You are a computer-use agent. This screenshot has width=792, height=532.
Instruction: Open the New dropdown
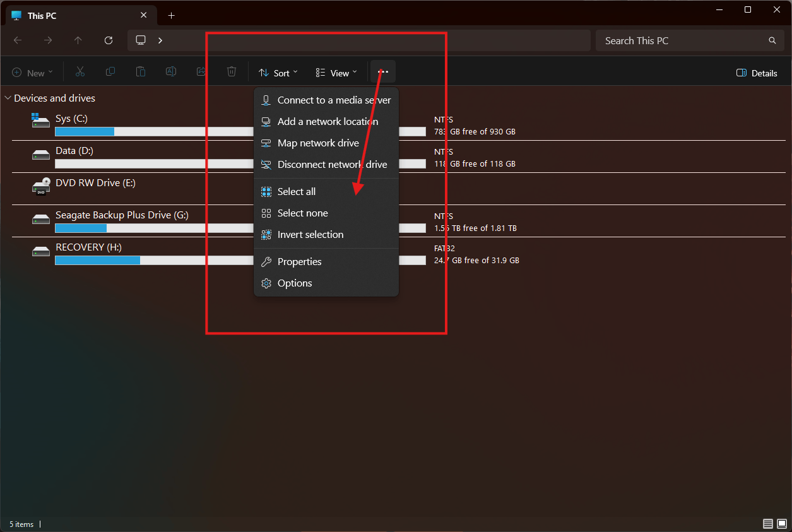(32, 73)
